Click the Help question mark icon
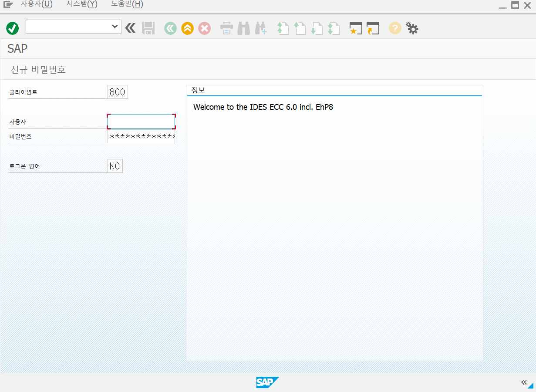Screen dimensions: 536x392 pyautogui.click(x=394, y=28)
